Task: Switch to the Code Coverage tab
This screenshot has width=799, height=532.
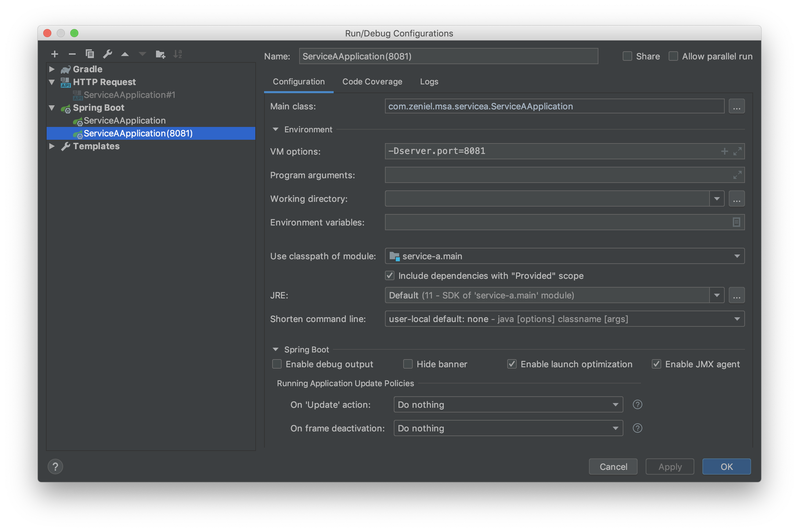Action: (372, 82)
